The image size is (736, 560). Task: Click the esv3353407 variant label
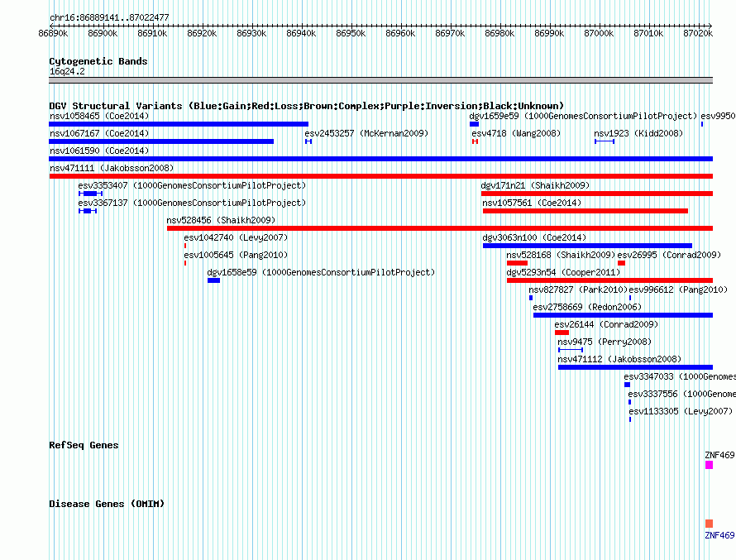point(192,185)
